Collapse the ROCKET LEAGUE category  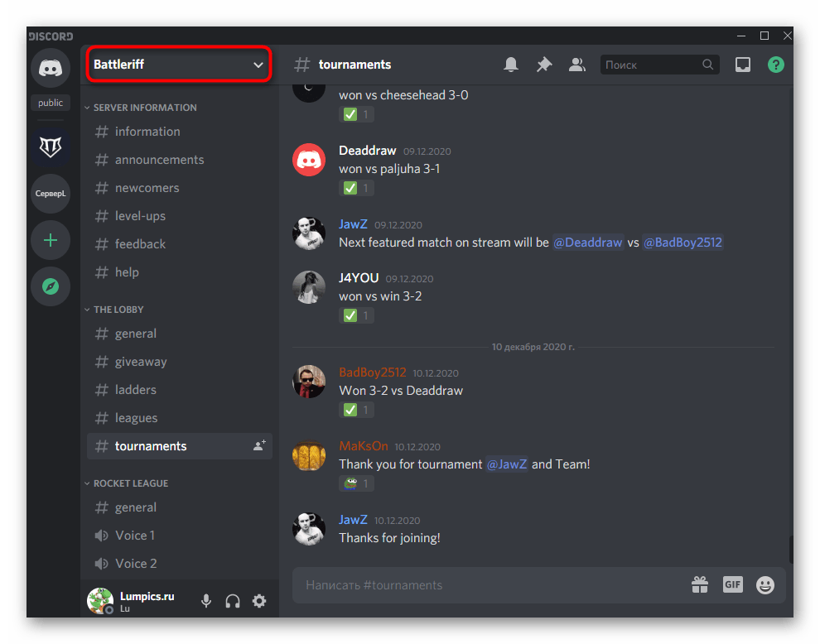(126, 483)
